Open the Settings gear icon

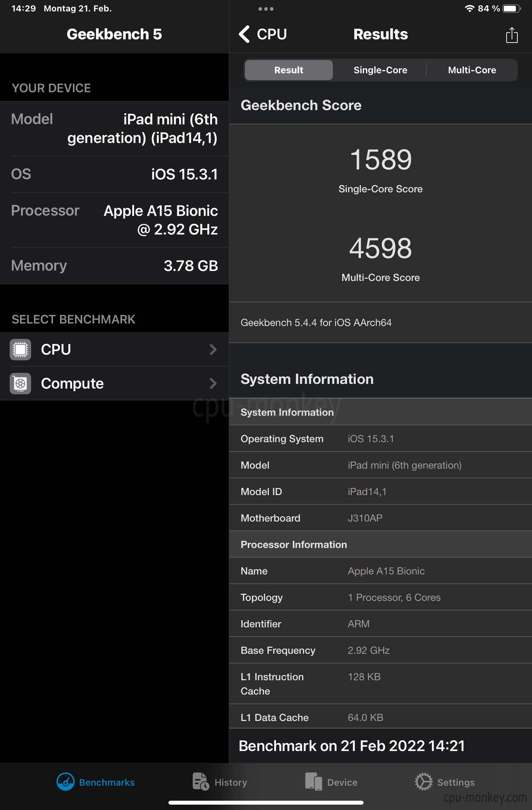(x=424, y=782)
